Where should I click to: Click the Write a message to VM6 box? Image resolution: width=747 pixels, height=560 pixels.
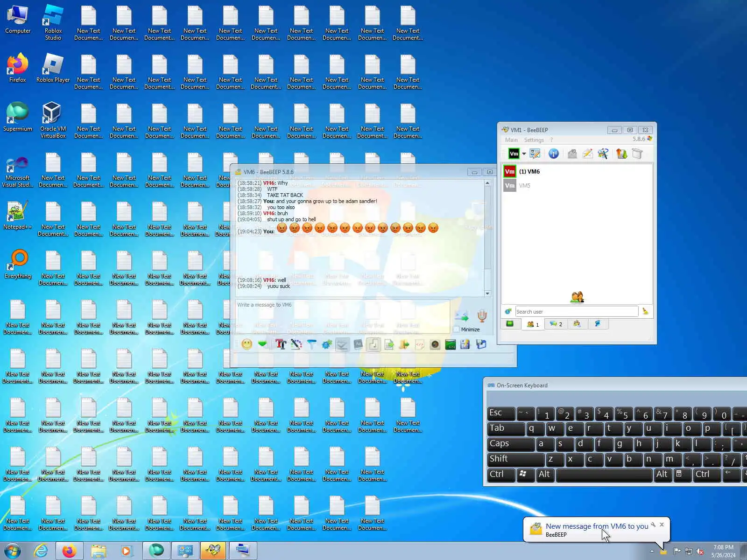[343, 316]
